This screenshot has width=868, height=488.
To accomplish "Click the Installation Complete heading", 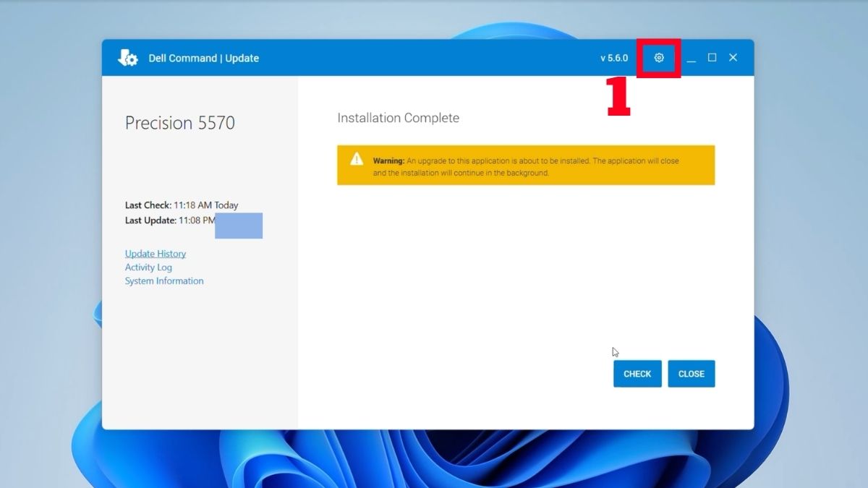I will pyautogui.click(x=398, y=118).
